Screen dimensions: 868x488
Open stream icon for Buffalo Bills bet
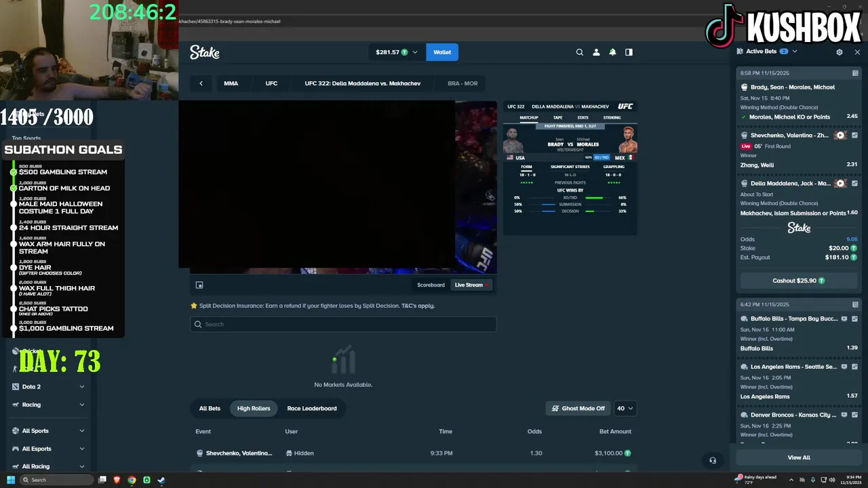coord(844,319)
